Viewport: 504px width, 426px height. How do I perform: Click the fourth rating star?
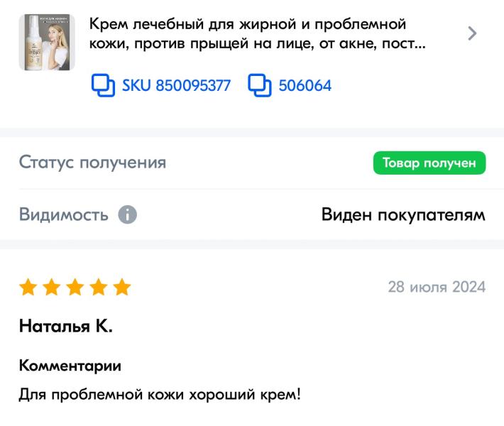(x=99, y=288)
